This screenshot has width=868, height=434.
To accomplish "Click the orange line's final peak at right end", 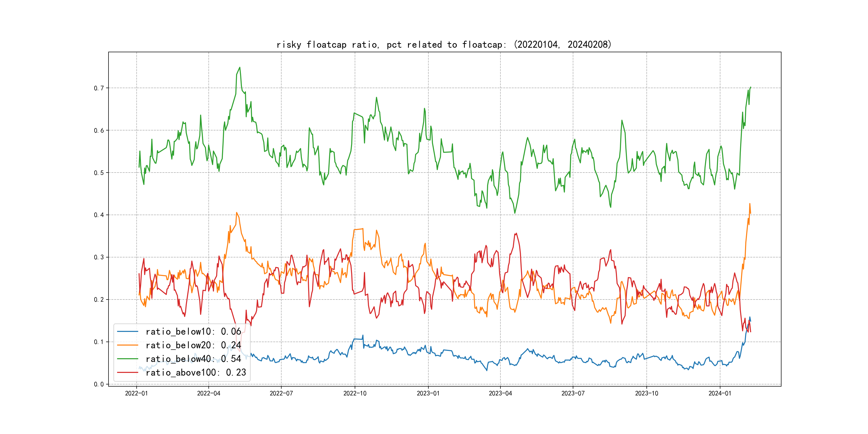I will click(750, 204).
